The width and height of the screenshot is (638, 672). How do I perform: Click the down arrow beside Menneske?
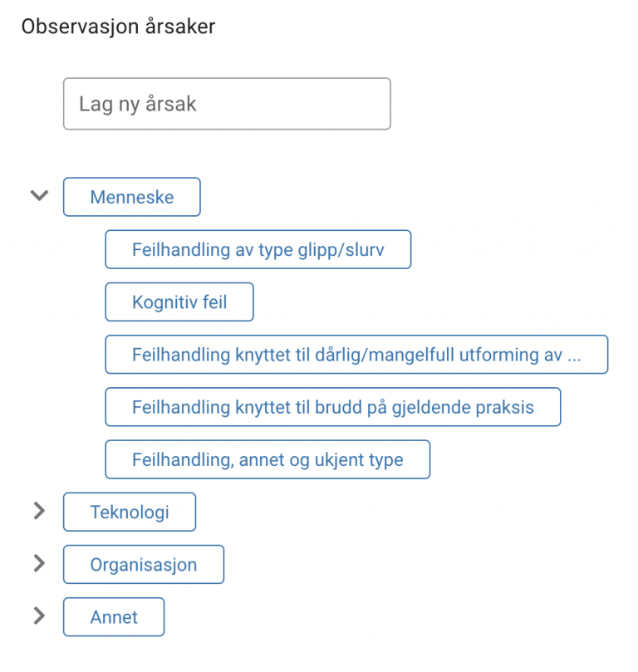(x=39, y=197)
